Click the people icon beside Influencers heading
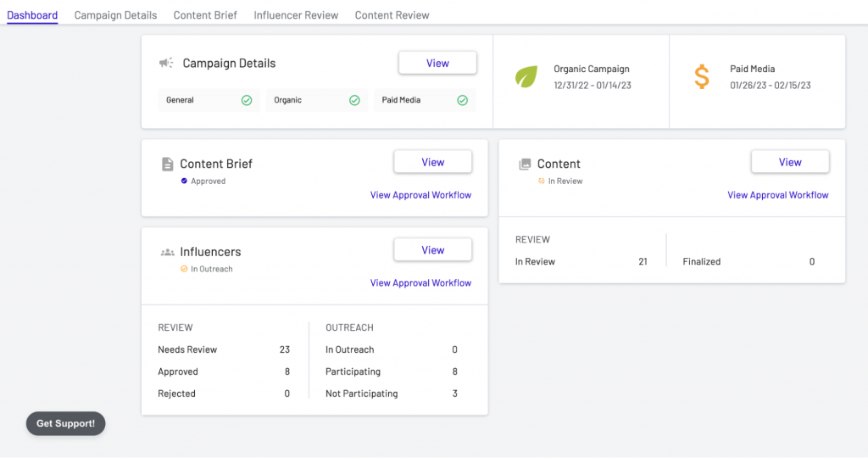868x458 pixels. coord(167,252)
